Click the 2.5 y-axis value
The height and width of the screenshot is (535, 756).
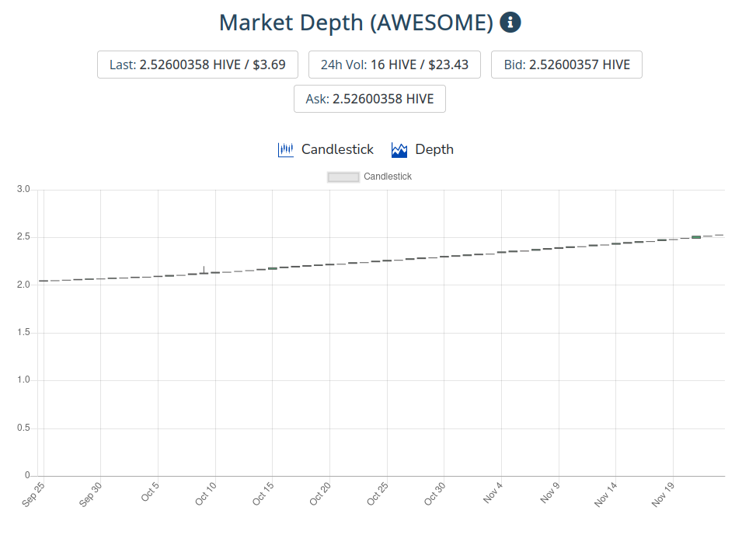click(23, 237)
